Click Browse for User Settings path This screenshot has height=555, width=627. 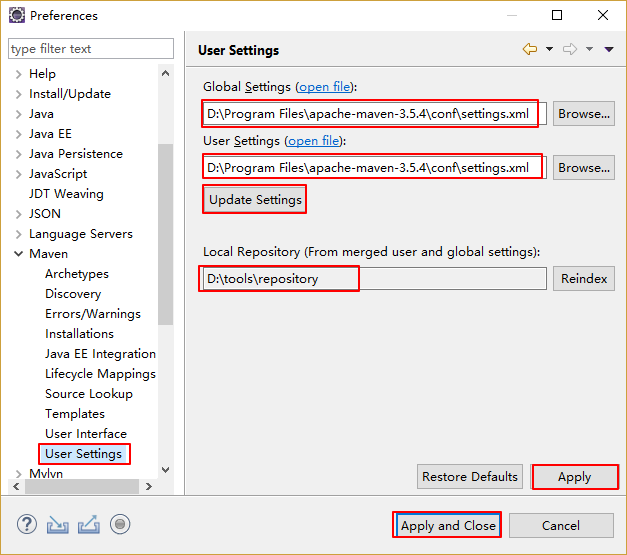(584, 168)
